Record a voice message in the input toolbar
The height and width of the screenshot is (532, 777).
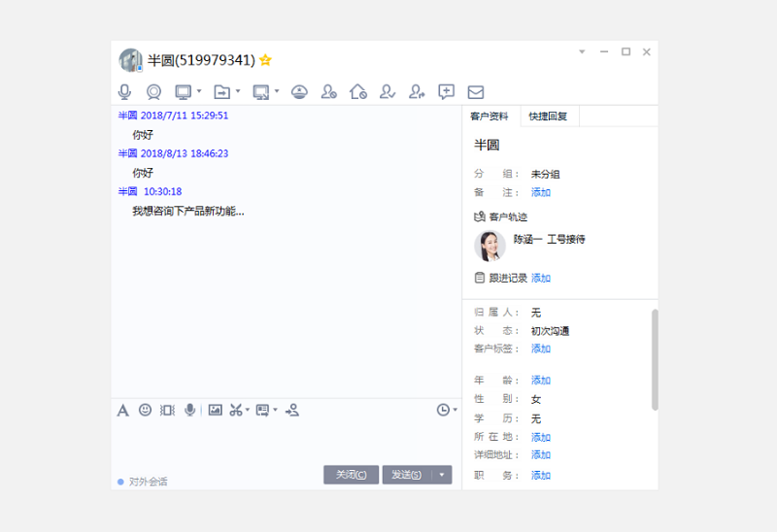[190, 410]
